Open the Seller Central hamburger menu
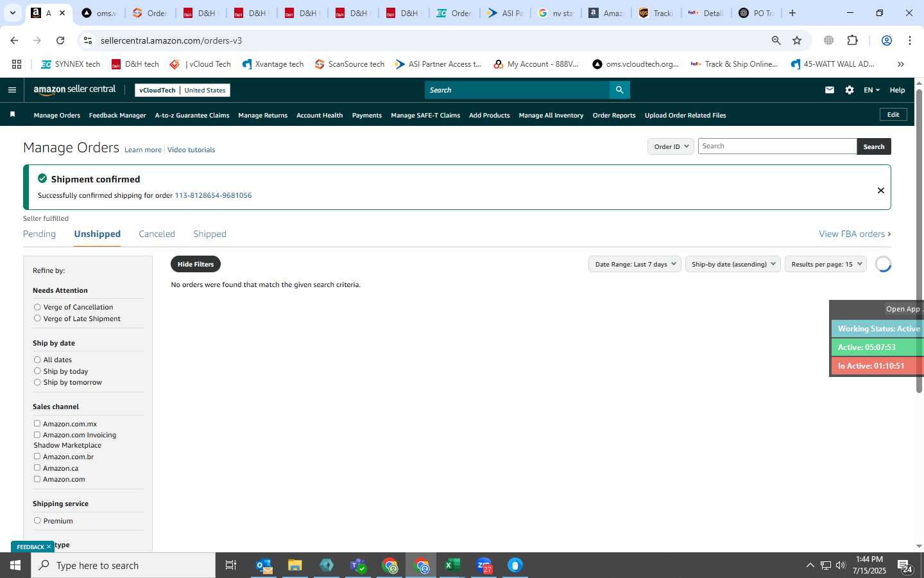This screenshot has width=924, height=578. point(12,90)
